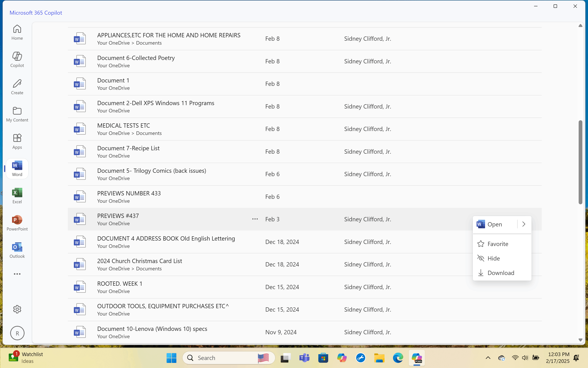Image resolution: width=588 pixels, height=368 pixels.
Task: Click the Windows taskbar Search box
Action: [228, 358]
